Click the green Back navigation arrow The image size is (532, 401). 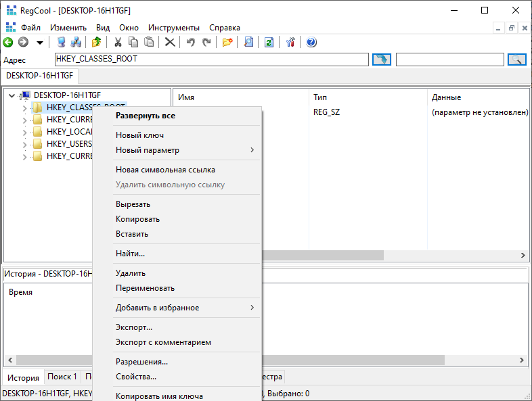(8, 42)
